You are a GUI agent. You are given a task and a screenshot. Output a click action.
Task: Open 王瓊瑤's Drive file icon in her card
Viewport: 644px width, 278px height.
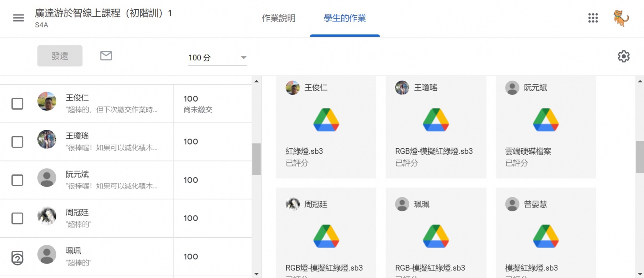click(436, 120)
